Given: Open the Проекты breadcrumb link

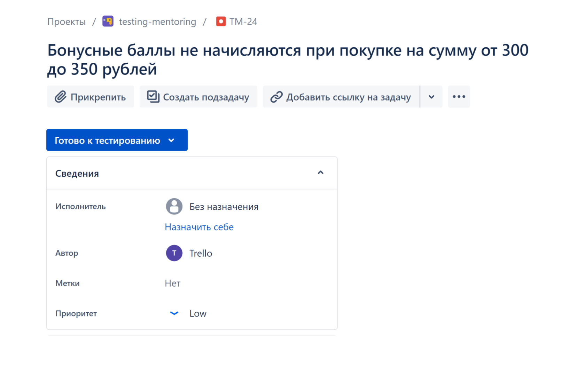Looking at the screenshot, I should pos(66,22).
